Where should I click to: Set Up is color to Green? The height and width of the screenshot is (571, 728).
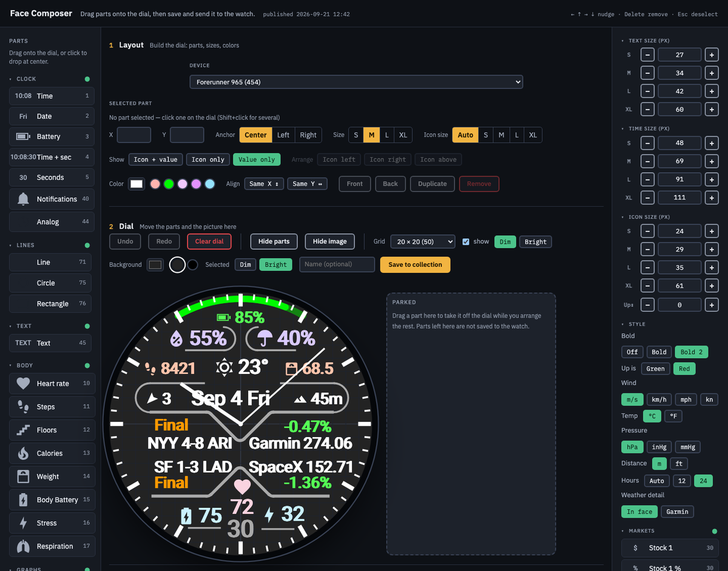(x=655, y=369)
